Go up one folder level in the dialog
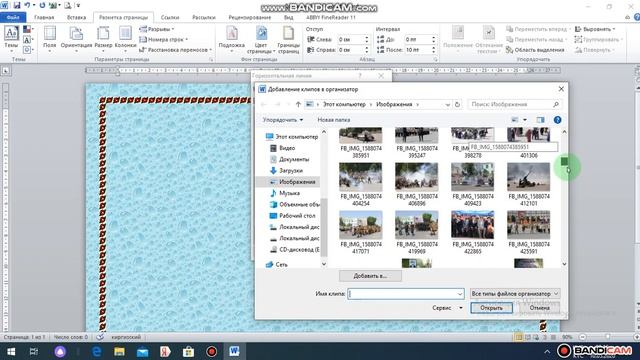The height and width of the screenshot is (360, 640). tap(298, 104)
